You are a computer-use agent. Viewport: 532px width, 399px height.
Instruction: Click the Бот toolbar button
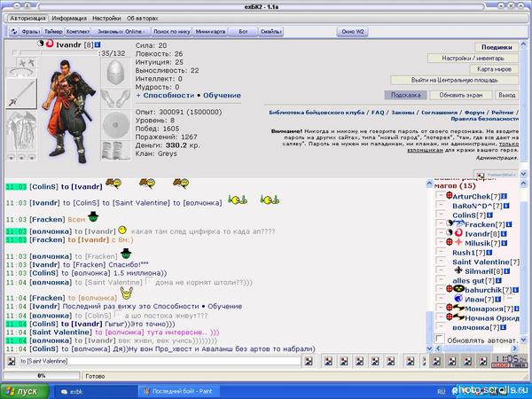[x=243, y=32]
